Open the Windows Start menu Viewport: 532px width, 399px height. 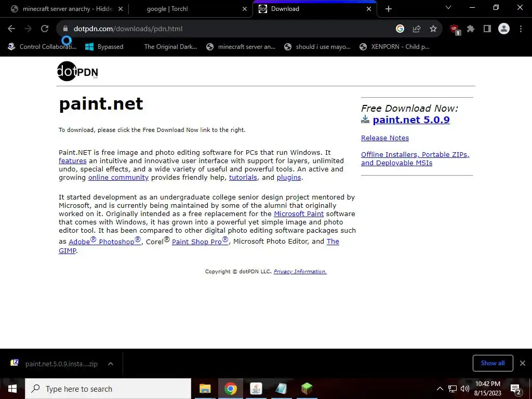12,389
